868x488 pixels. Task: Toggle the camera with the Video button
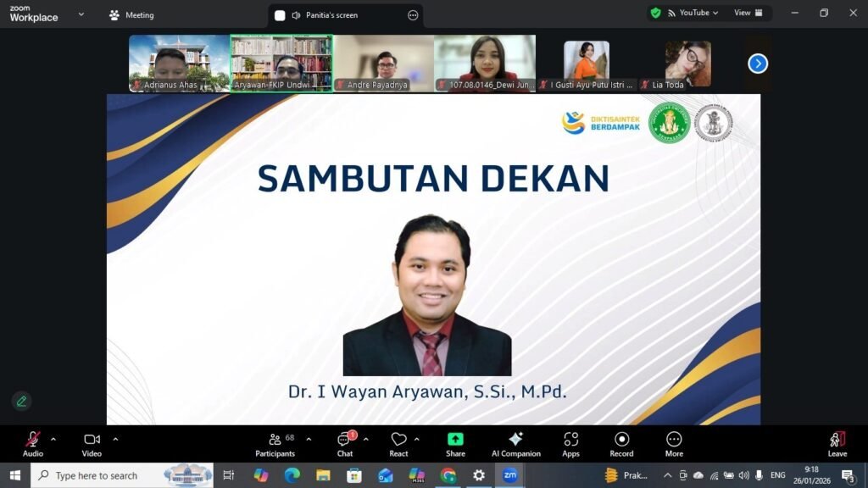(92, 443)
